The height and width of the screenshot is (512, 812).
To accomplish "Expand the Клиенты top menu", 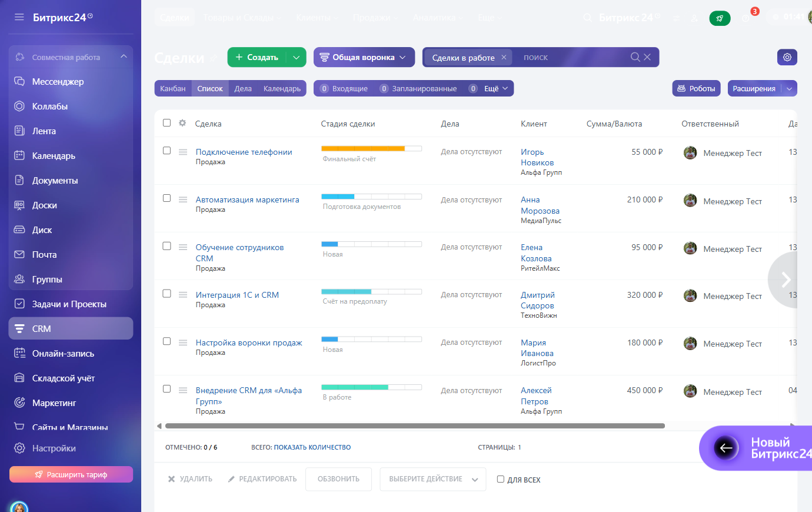I will point(317,18).
